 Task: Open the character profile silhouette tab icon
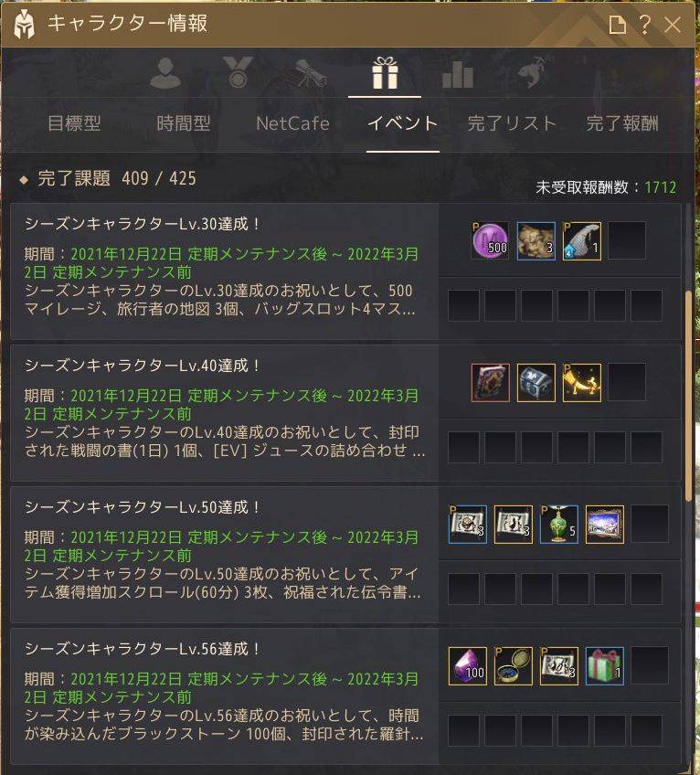tap(165, 73)
